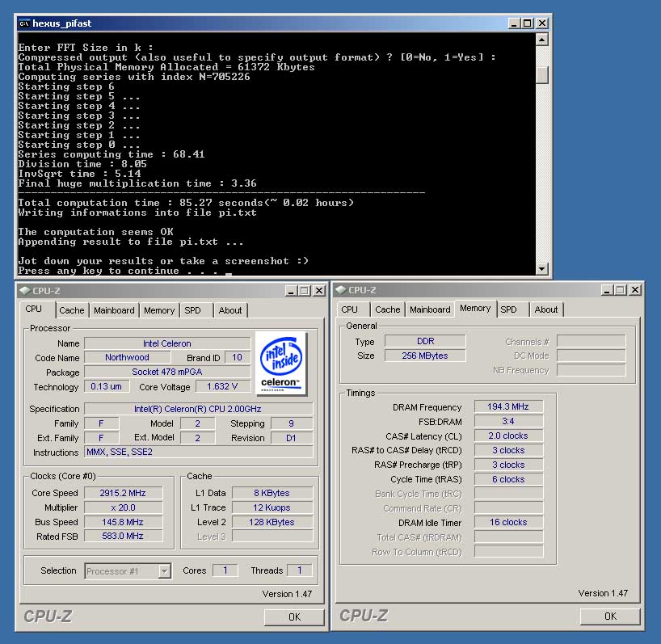
Task: Click the Intel Inside Celeron logo
Action: click(281, 364)
